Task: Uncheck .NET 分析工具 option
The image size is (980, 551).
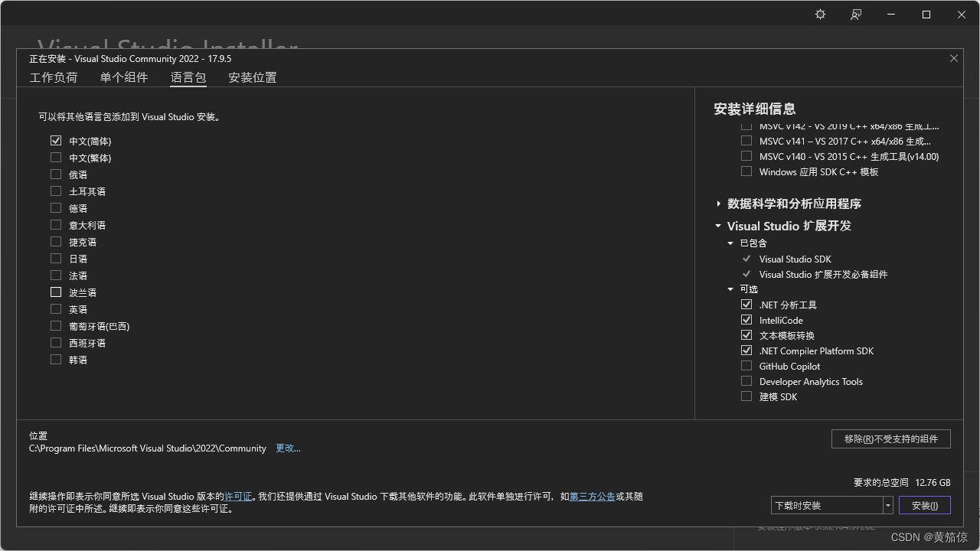Action: (x=746, y=305)
